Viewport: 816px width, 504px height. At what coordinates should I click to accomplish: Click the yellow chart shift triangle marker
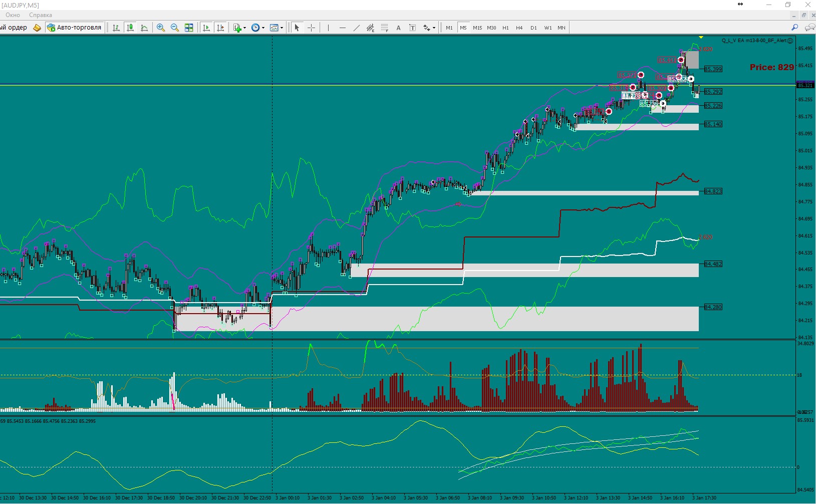[701, 38]
